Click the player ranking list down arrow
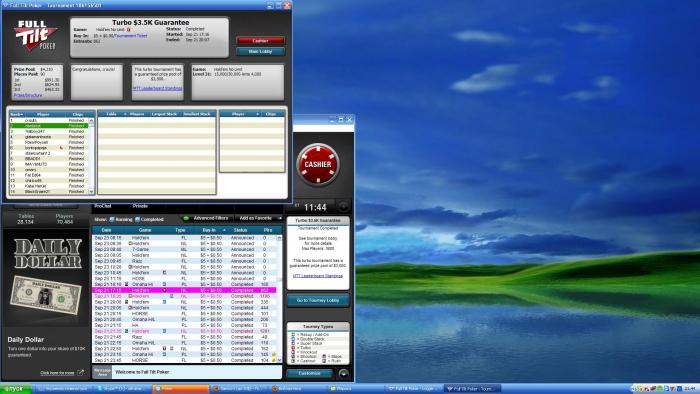This screenshot has width=700, height=394. tap(92, 191)
